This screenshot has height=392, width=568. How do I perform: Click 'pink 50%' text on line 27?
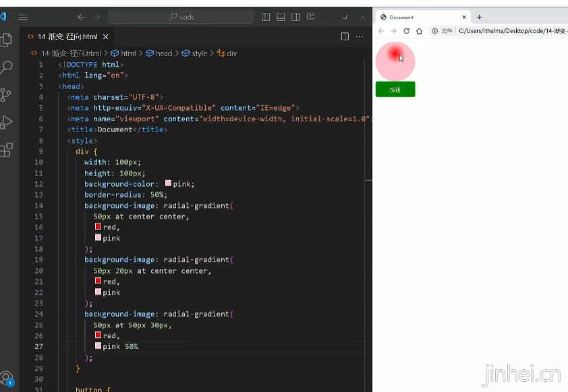coord(120,346)
